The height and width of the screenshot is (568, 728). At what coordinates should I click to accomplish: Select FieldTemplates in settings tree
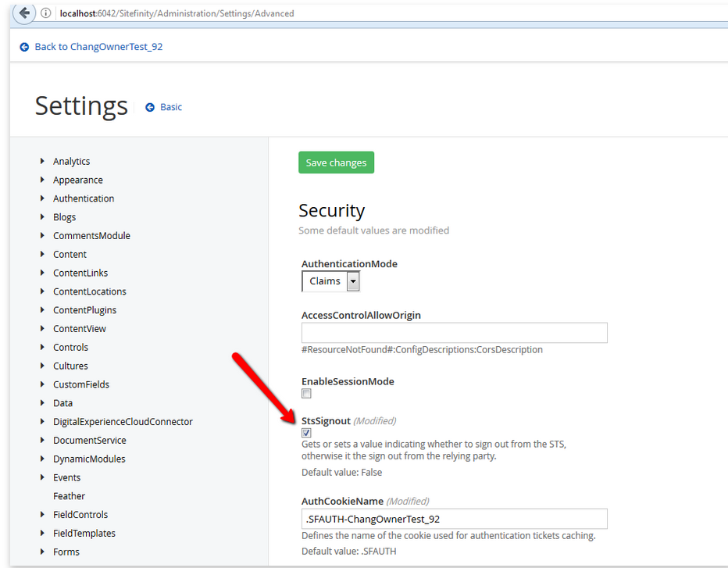[x=84, y=533]
